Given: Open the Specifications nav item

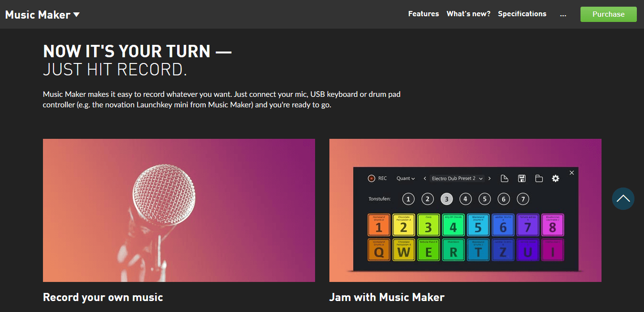Looking at the screenshot, I should coord(522,14).
